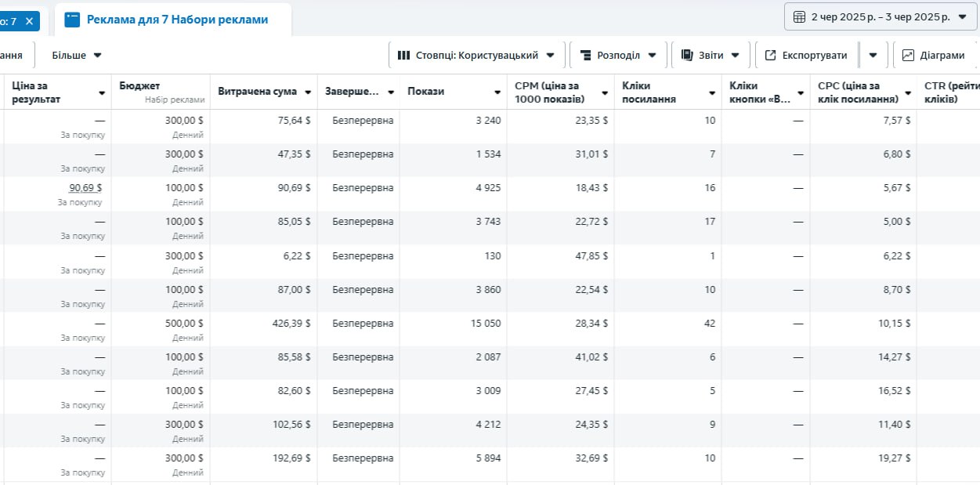
Task: Open the "Витрачена сума" column header arrow
Action: click(x=308, y=92)
